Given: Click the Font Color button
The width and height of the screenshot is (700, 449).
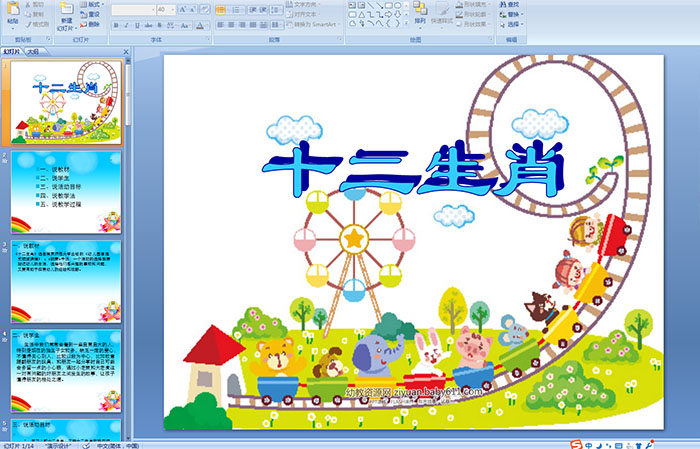Looking at the screenshot, I should coord(200,25).
